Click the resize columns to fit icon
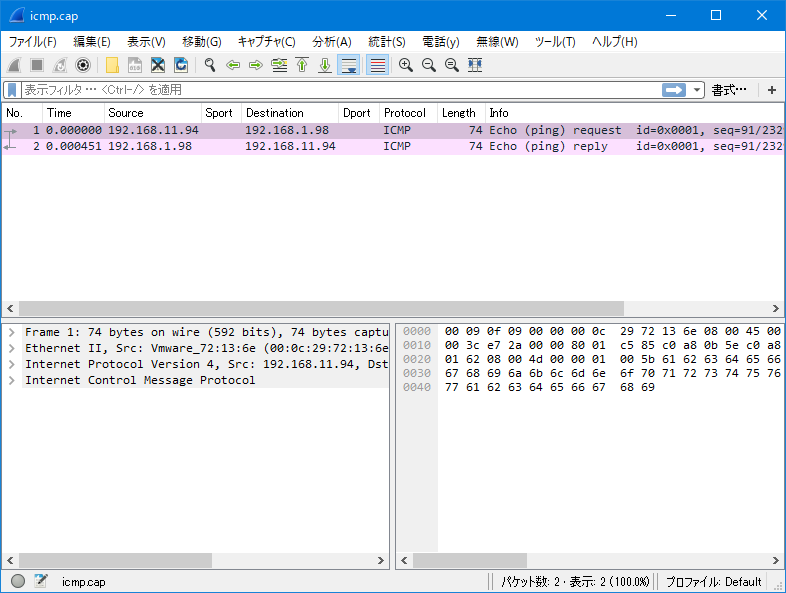 [x=475, y=65]
